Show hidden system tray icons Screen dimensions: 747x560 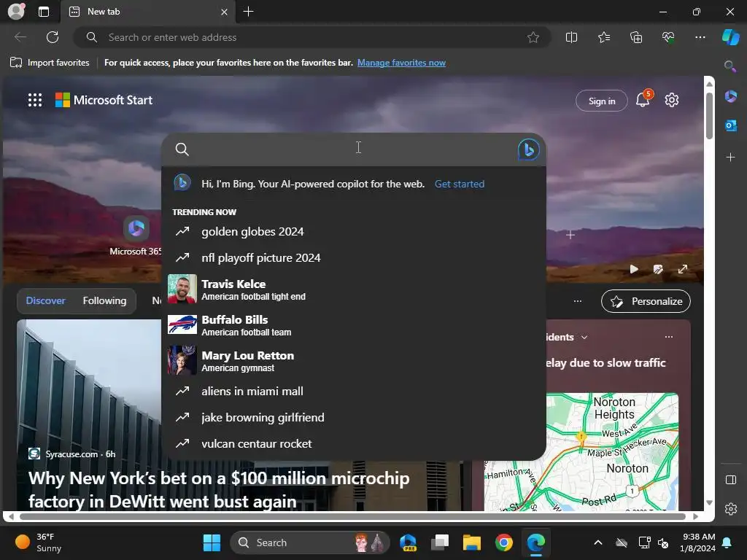point(598,542)
